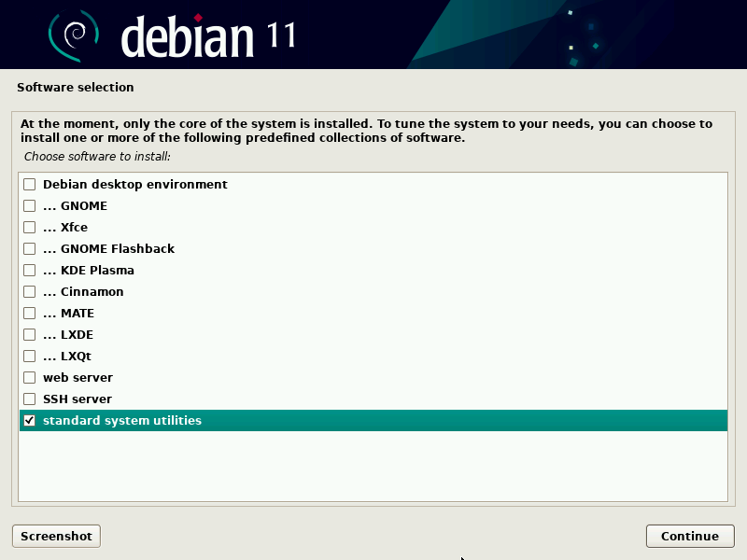Image resolution: width=747 pixels, height=560 pixels.
Task: Enable the web server checkbox
Action: (30, 378)
